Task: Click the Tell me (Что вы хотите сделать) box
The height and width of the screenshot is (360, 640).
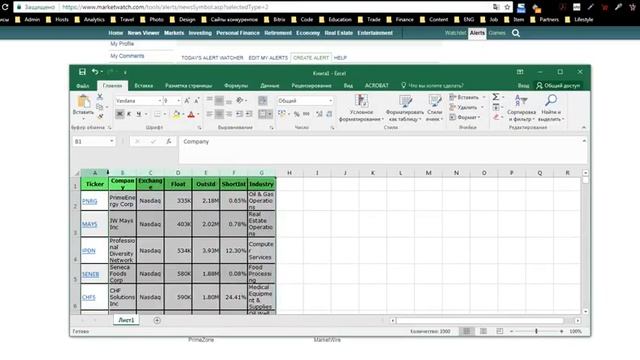Action: (432, 86)
